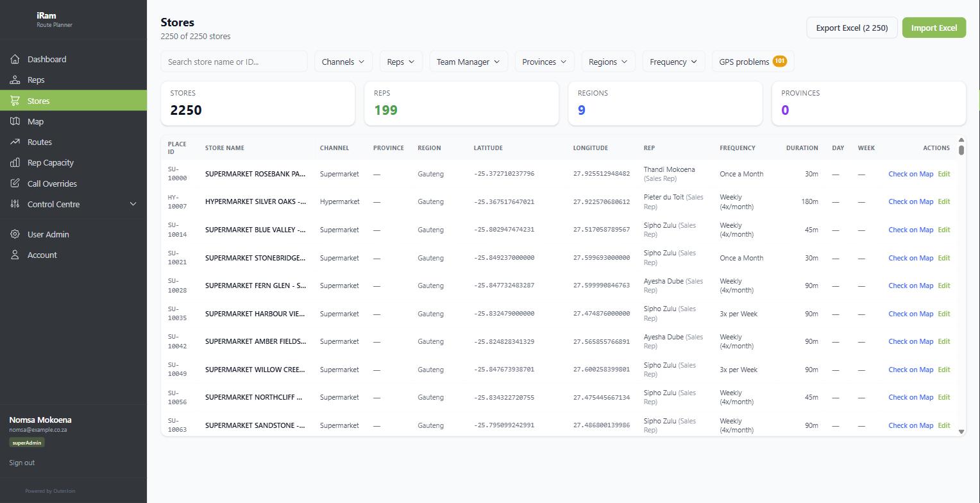Click the table scroll-up arrow
980x503 pixels.
961,140
